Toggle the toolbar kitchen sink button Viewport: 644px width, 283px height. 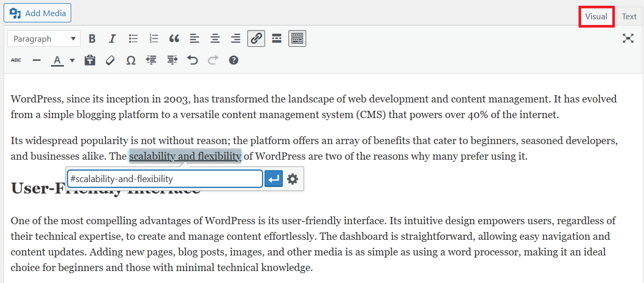point(297,38)
